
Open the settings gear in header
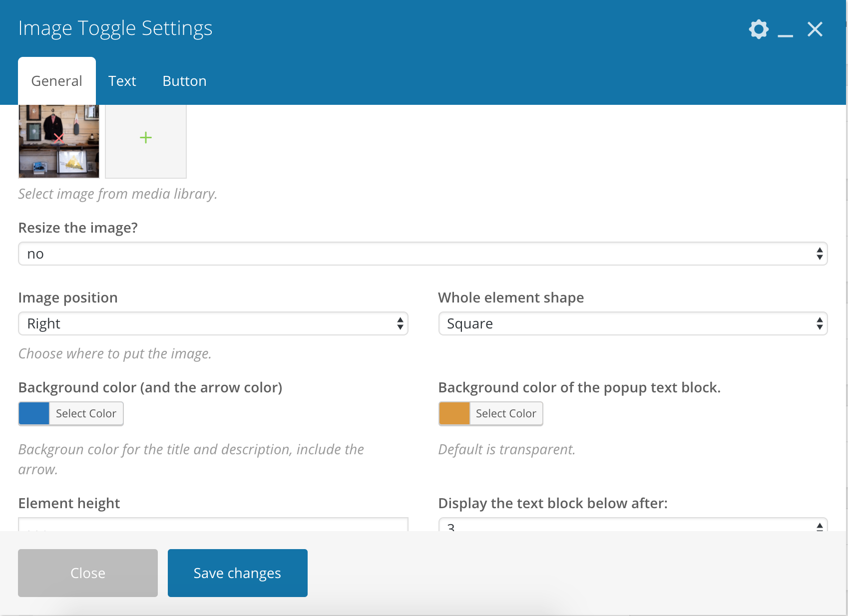759,29
